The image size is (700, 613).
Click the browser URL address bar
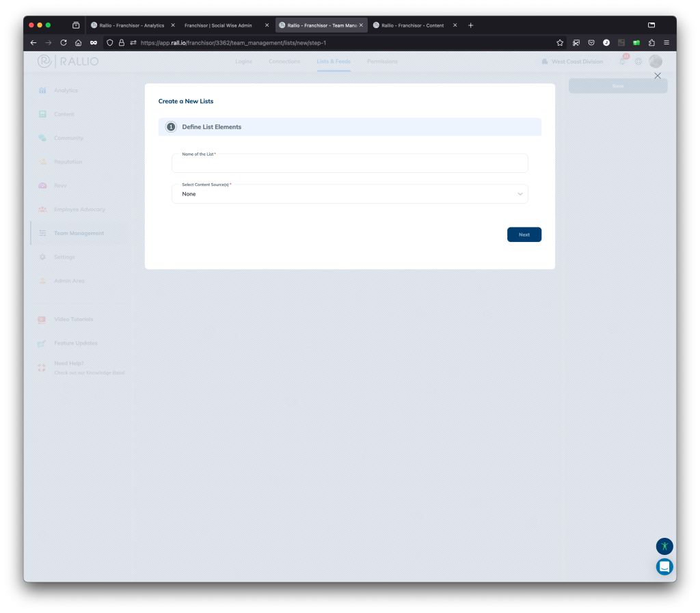point(342,42)
